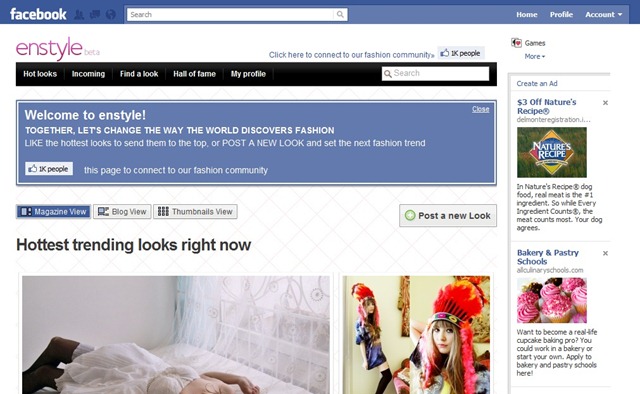Open the Find a look tab
Viewport: 640px width, 394px height.
tap(139, 74)
